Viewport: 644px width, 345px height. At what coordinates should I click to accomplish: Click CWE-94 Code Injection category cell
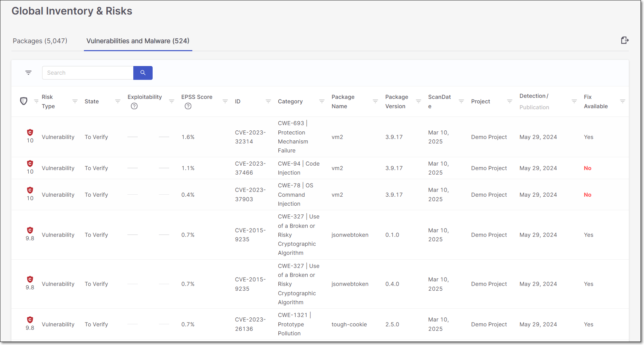tap(299, 168)
